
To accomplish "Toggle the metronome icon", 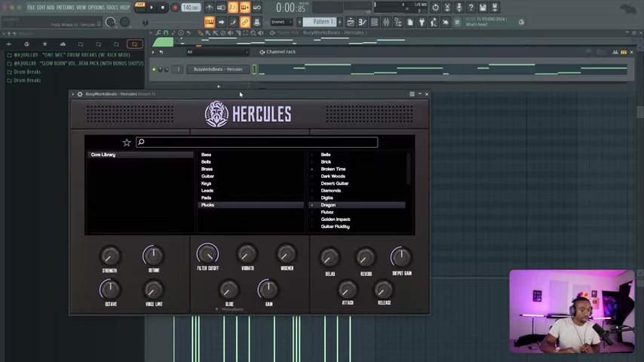I will 209,8.
